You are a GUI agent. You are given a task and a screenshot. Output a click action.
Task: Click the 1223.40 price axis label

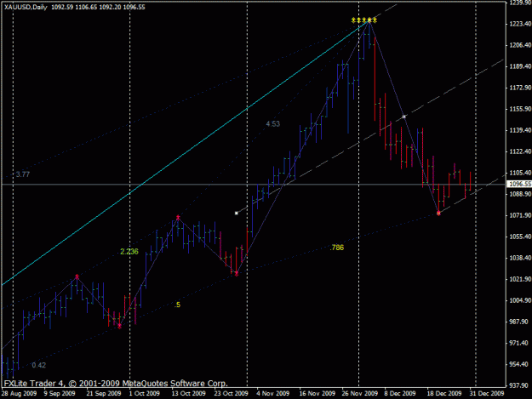point(520,24)
